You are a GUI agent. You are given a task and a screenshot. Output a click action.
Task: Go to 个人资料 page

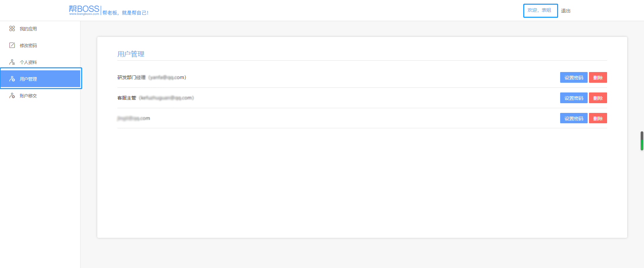point(28,62)
